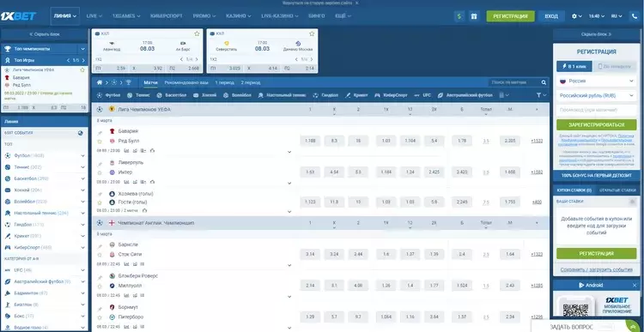Close the Android app banner
The image size is (644, 332).
pyautogui.click(x=635, y=285)
